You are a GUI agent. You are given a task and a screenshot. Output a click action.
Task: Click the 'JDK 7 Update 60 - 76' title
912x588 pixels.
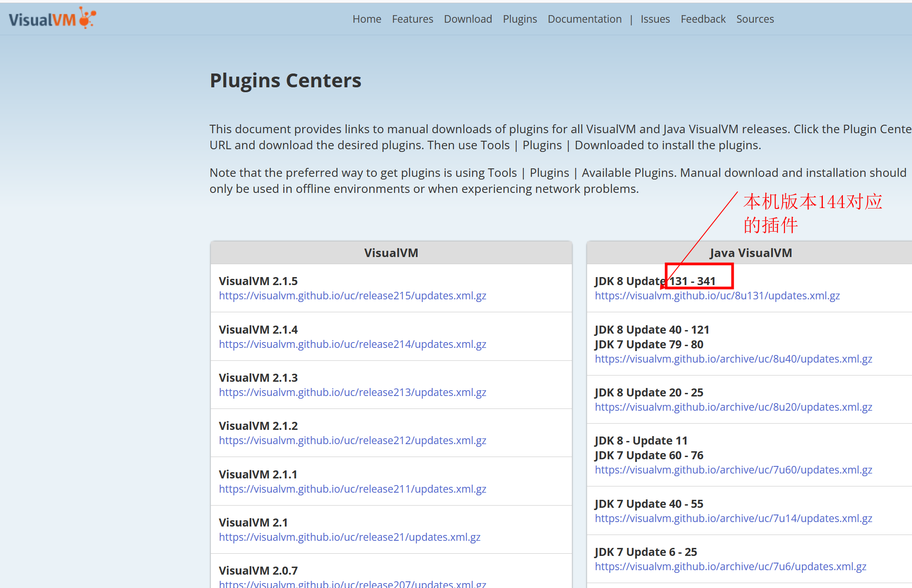649,455
